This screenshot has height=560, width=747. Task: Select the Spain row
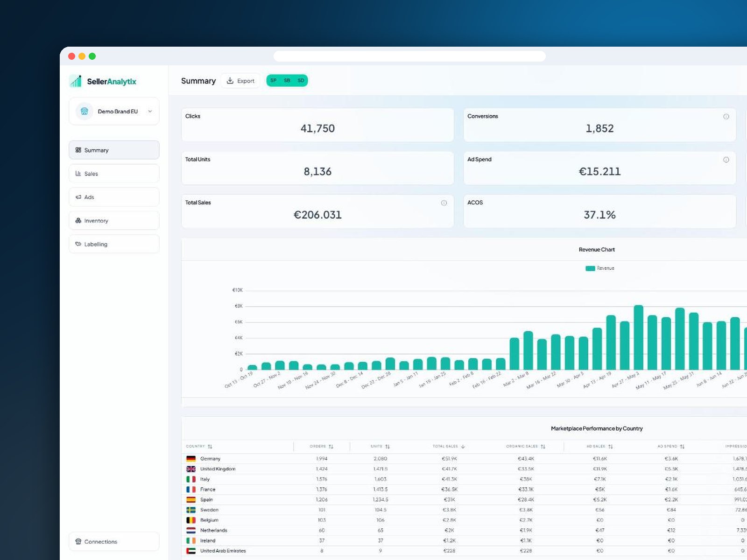(464, 500)
